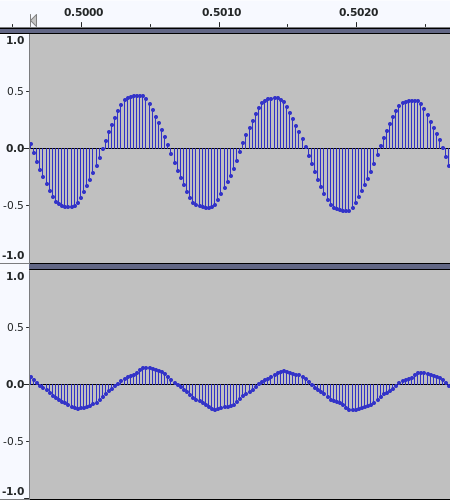This screenshot has width=450, height=500.
Task: Click the 0.0 label on upper track scale
Action: tap(15, 148)
